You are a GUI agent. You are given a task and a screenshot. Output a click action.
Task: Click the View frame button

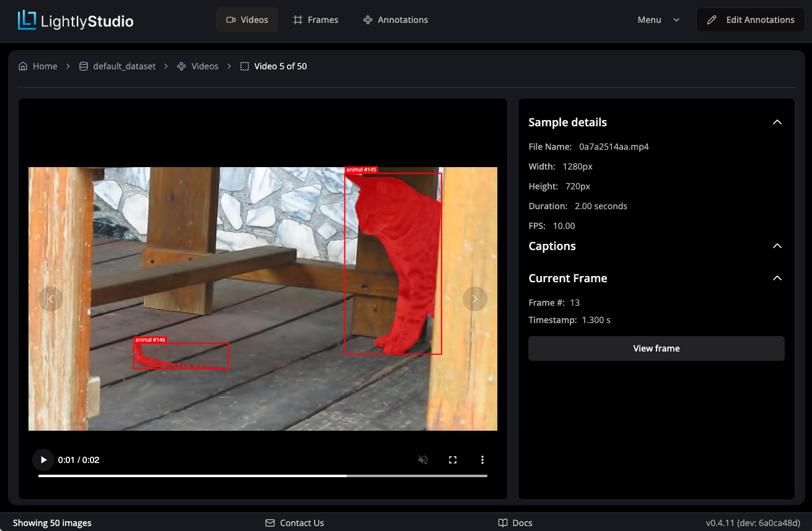pos(656,348)
